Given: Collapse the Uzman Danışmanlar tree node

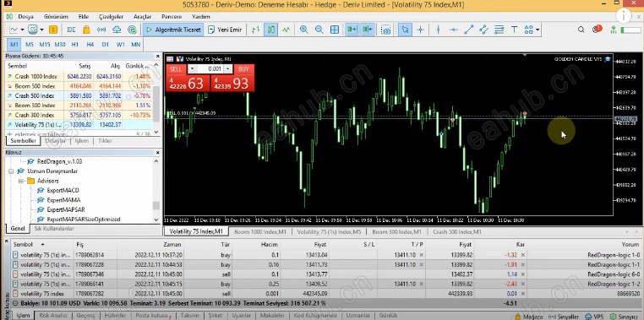Looking at the screenshot, I should [11, 171].
